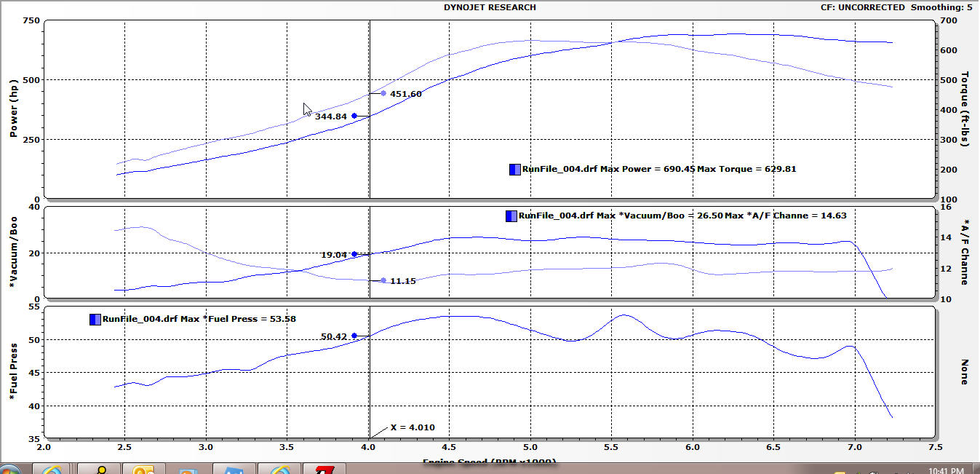Click the Vacuum/Boost graph legend swatch
This screenshot has width=980, height=474.
click(x=511, y=216)
